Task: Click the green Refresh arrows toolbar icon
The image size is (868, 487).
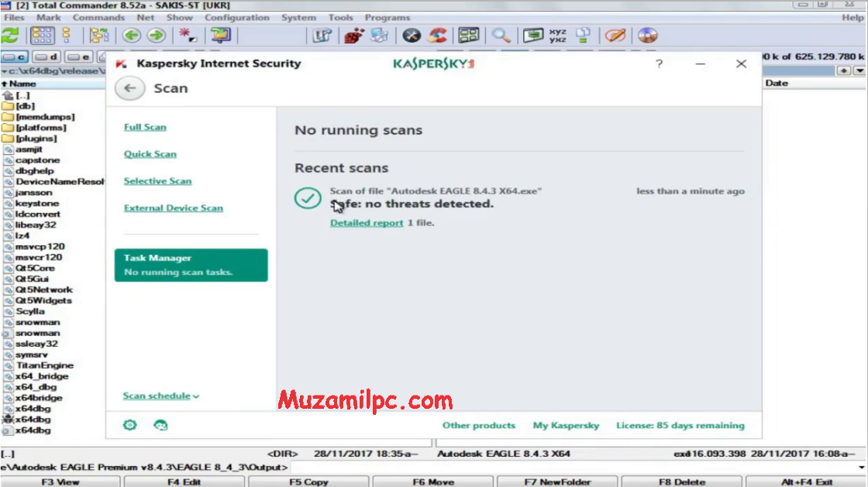Action: [x=11, y=36]
